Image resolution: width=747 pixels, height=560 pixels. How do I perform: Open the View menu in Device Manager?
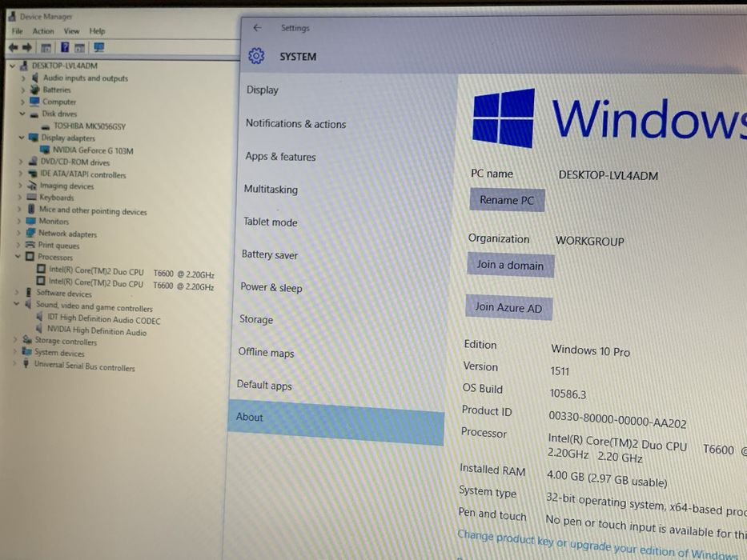71,31
